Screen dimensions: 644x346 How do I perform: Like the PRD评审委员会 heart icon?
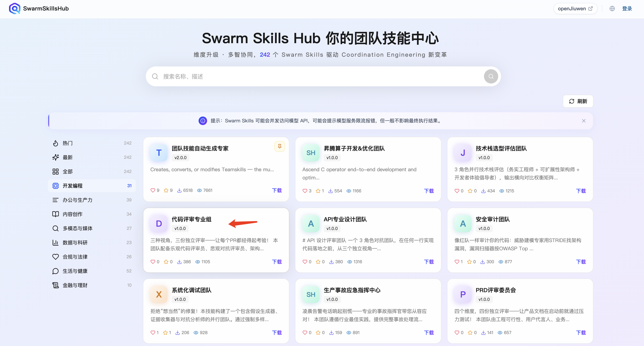pyautogui.click(x=457, y=333)
